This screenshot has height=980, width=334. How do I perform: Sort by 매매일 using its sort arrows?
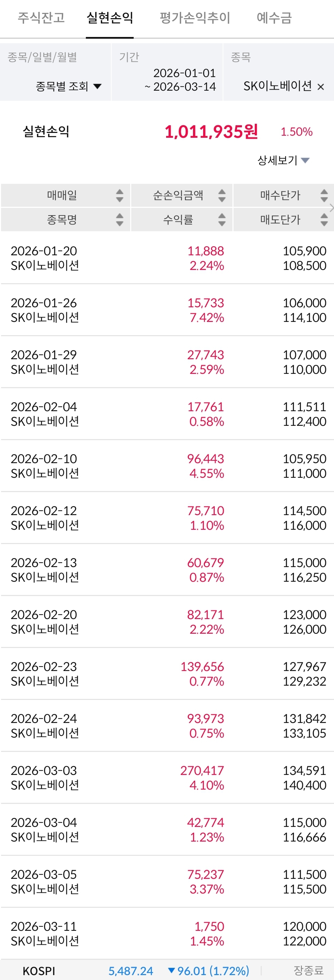tap(120, 196)
